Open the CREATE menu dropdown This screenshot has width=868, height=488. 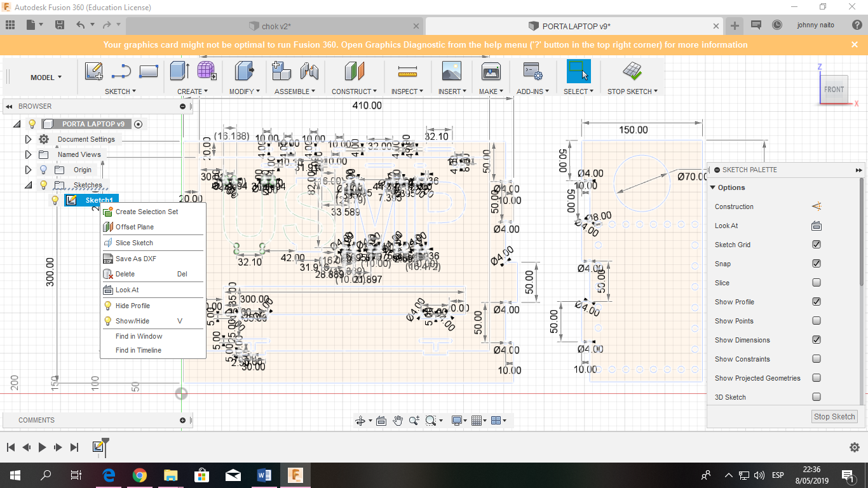click(193, 91)
